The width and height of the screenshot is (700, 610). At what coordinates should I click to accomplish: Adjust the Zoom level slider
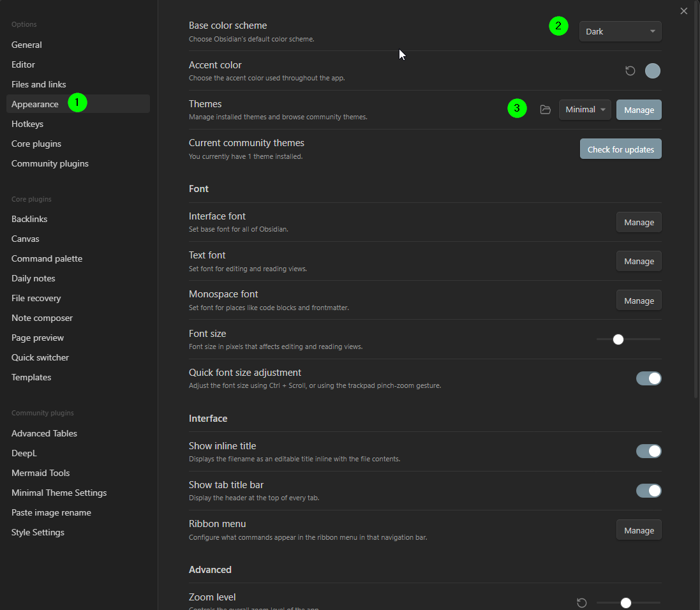629,603
